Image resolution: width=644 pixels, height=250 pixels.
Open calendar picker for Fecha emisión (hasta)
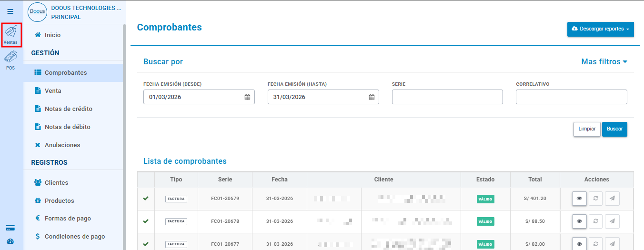(372, 97)
